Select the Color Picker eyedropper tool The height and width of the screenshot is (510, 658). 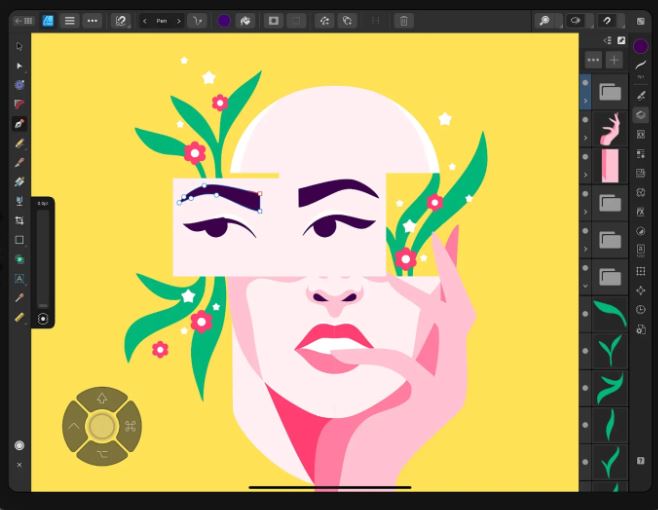[19, 298]
